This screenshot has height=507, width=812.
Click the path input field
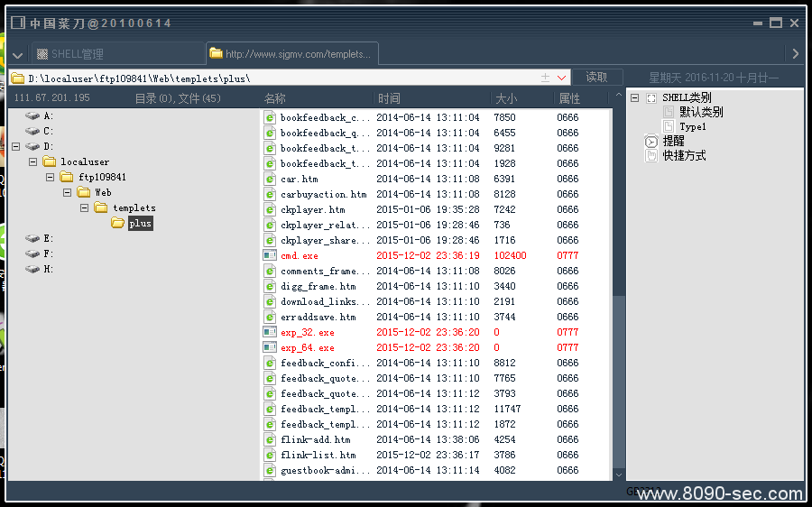coord(290,78)
